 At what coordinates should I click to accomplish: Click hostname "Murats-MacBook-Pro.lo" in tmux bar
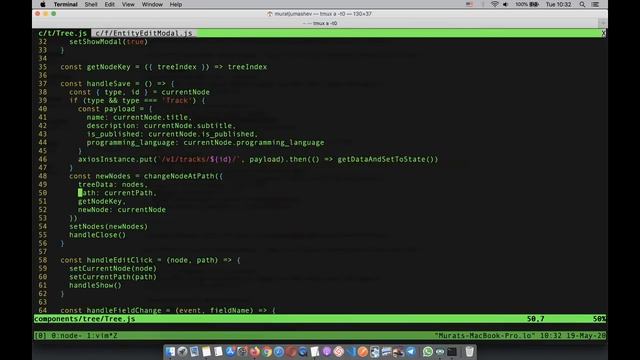[484, 336]
